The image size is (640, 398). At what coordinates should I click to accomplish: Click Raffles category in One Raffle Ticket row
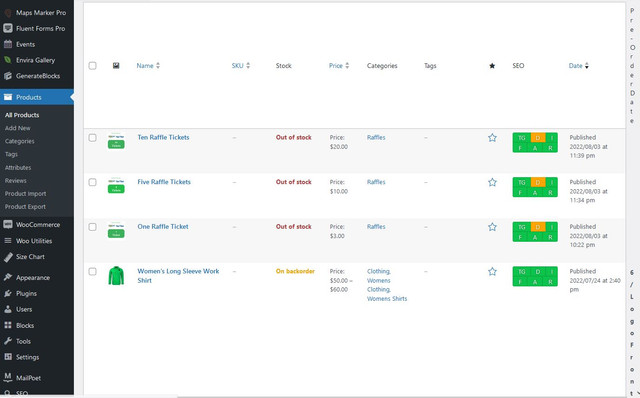click(376, 227)
